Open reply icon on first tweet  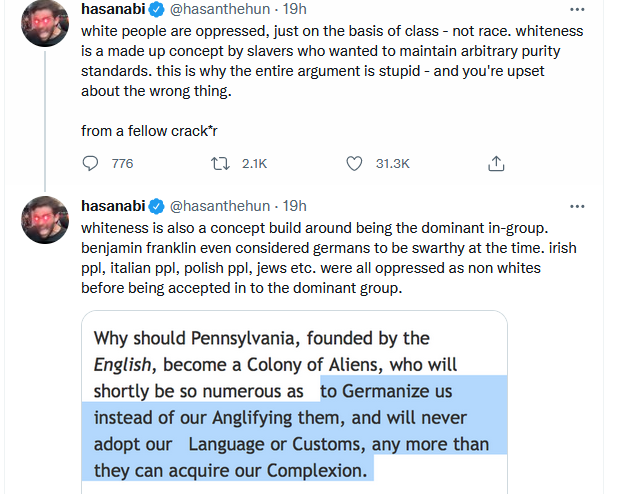(90, 163)
